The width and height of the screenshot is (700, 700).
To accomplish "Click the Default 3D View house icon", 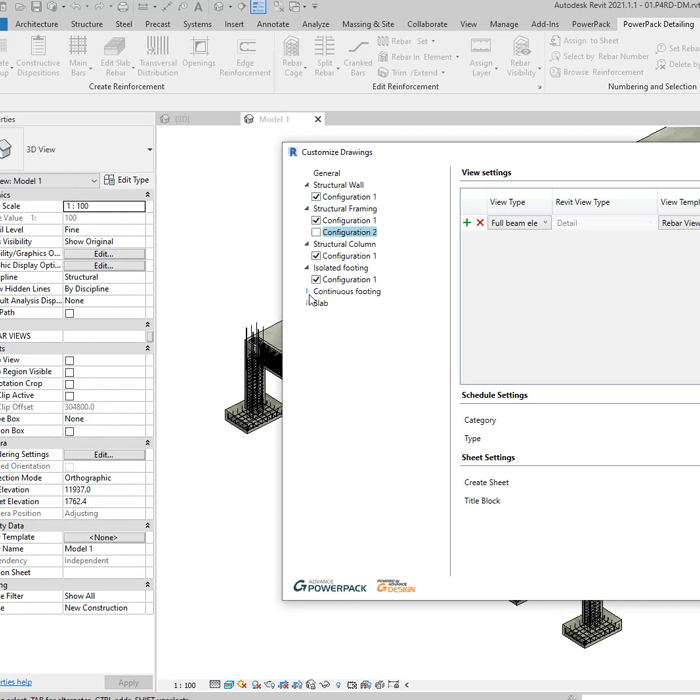I will tap(219, 7).
